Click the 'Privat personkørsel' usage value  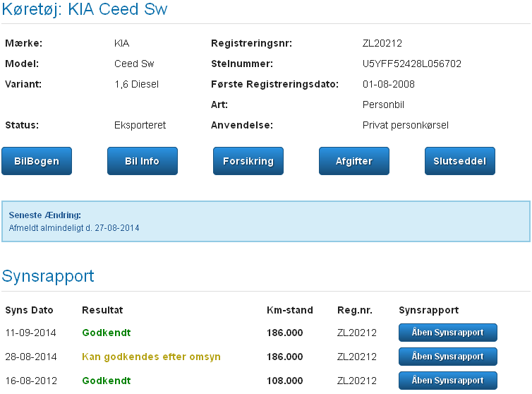(406, 126)
